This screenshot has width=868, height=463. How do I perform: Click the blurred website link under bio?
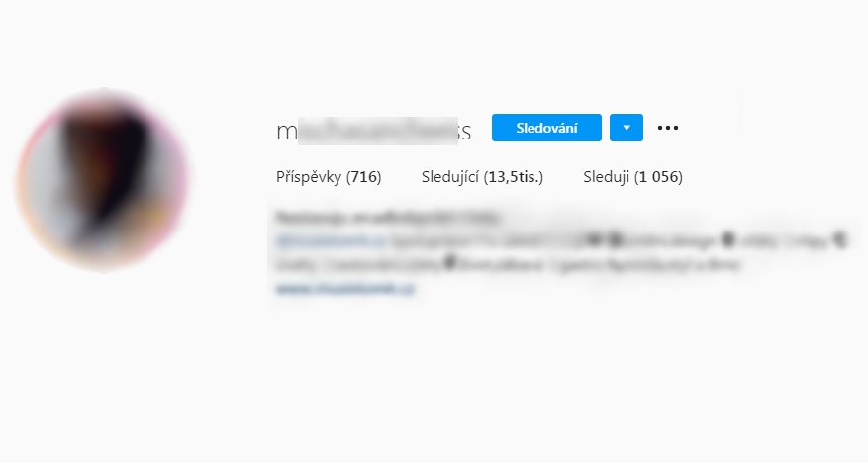344,288
